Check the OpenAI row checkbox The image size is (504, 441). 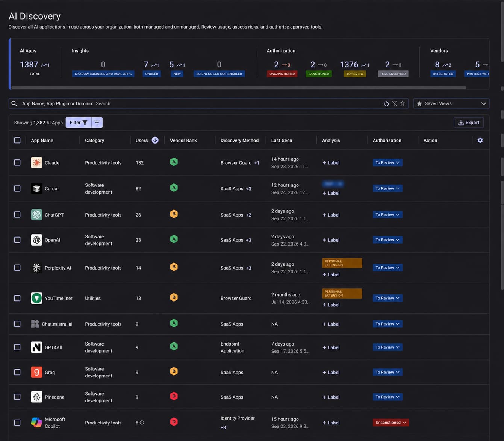coord(17,240)
